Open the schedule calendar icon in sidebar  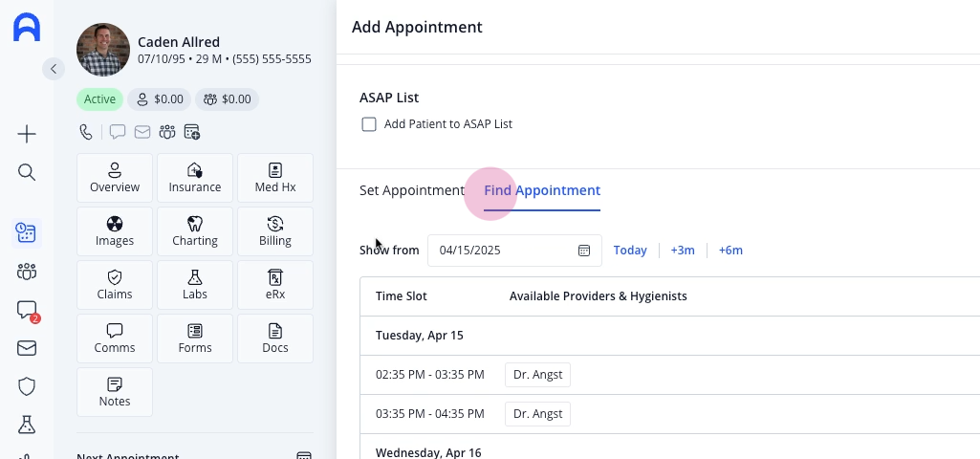point(27,233)
